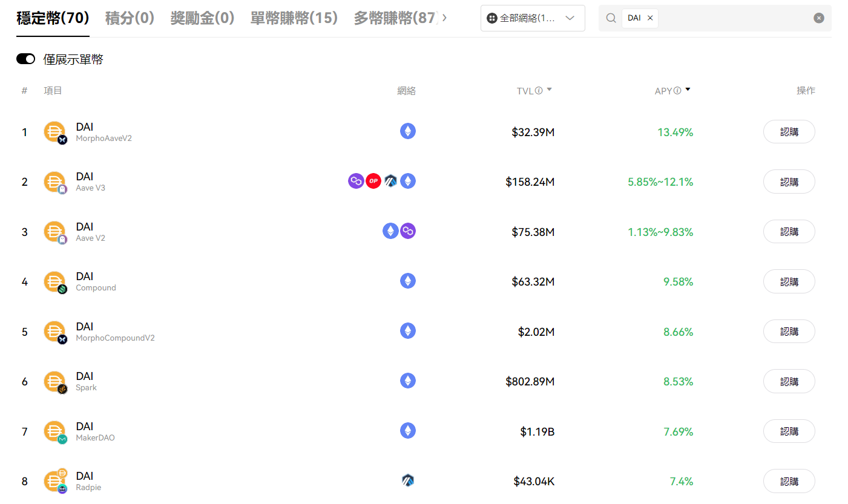The height and width of the screenshot is (504, 848).
Task: Click the DAI coin icon in Aave V2 row
Action: pyautogui.click(x=54, y=232)
